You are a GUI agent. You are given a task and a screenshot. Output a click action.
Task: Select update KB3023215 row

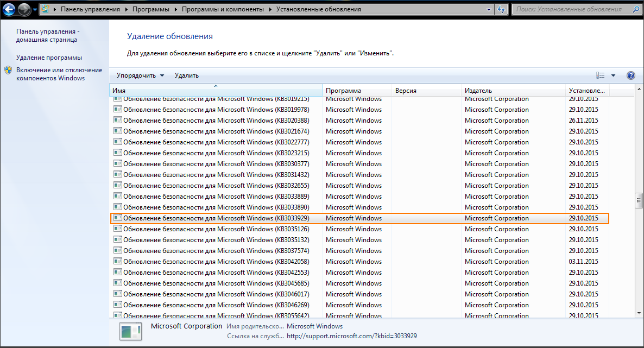pyautogui.click(x=360, y=153)
